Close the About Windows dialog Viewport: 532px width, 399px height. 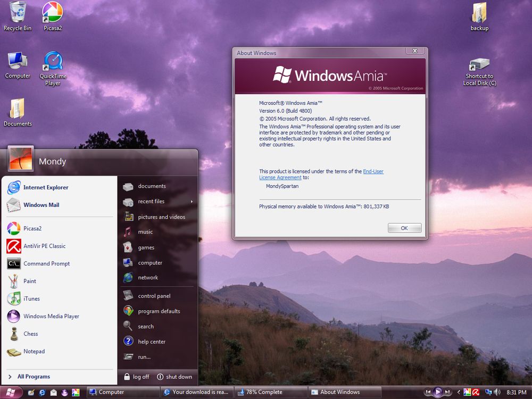tap(415, 51)
